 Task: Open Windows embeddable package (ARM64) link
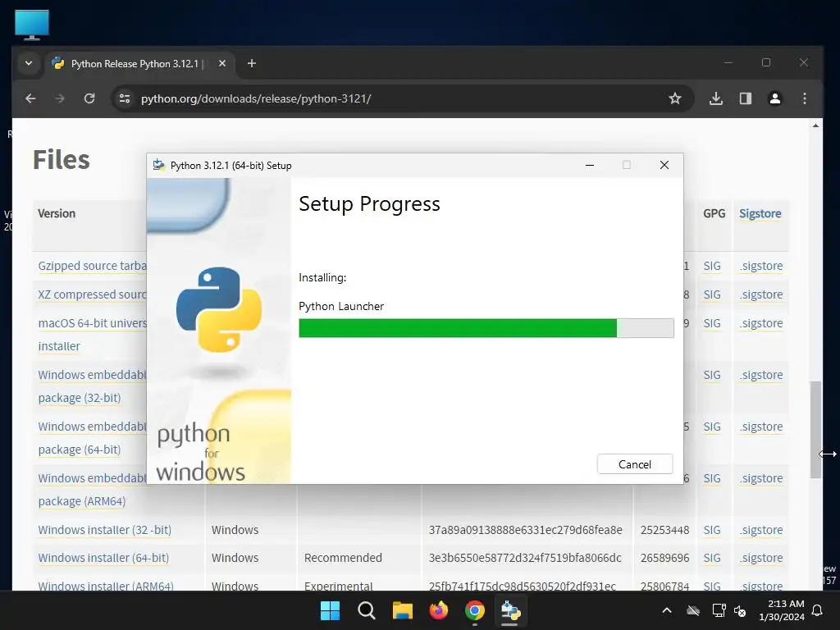92,489
